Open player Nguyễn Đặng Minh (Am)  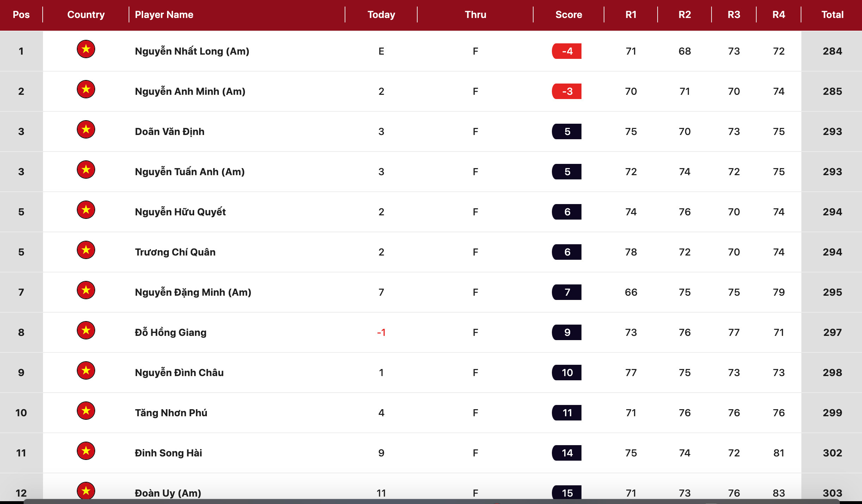pyautogui.click(x=193, y=293)
